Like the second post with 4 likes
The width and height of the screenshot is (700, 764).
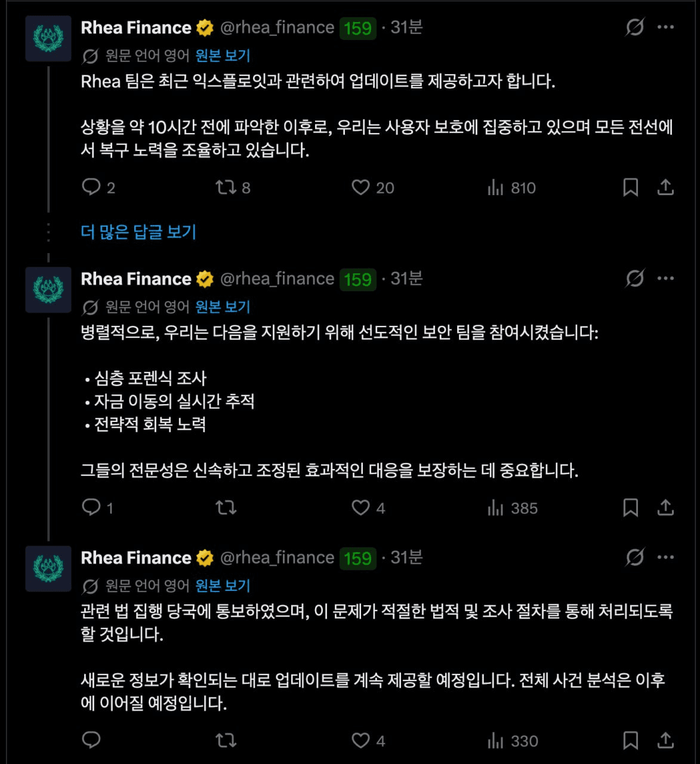[x=360, y=508]
